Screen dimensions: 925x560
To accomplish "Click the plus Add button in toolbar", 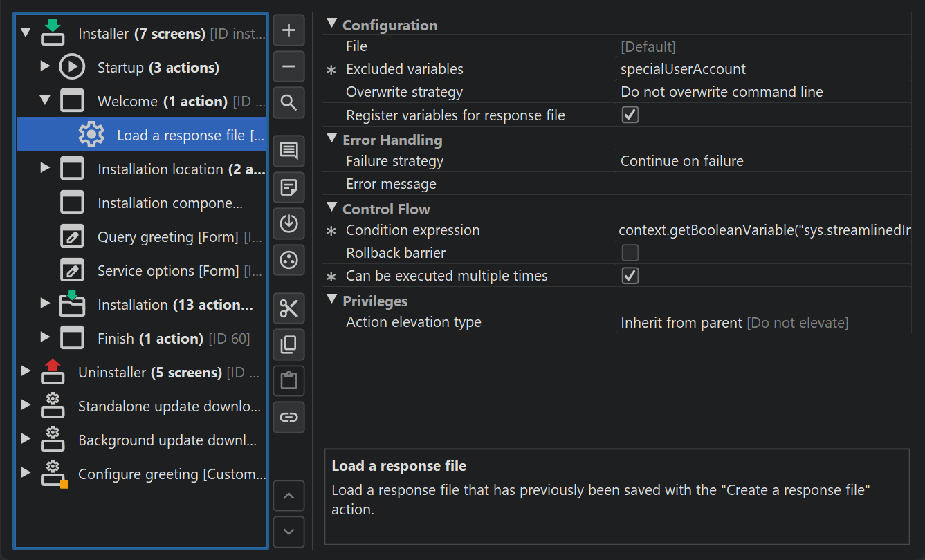I will (289, 31).
